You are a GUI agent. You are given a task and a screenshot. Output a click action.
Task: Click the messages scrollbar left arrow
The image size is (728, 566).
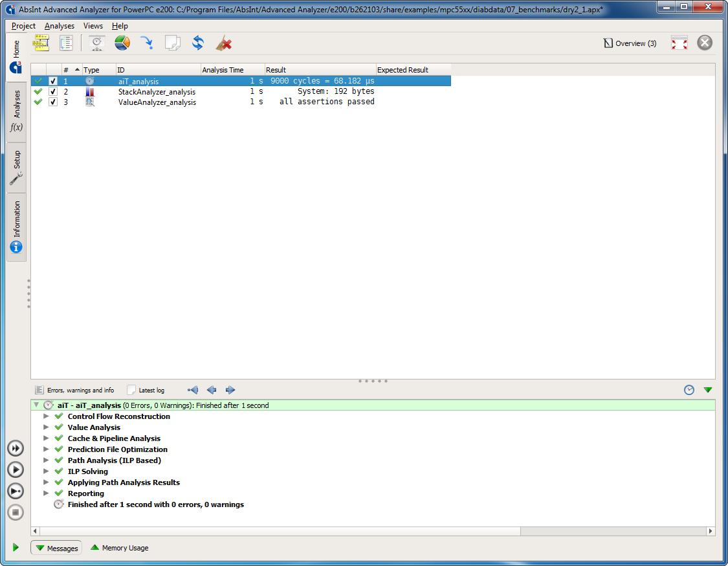(x=36, y=531)
